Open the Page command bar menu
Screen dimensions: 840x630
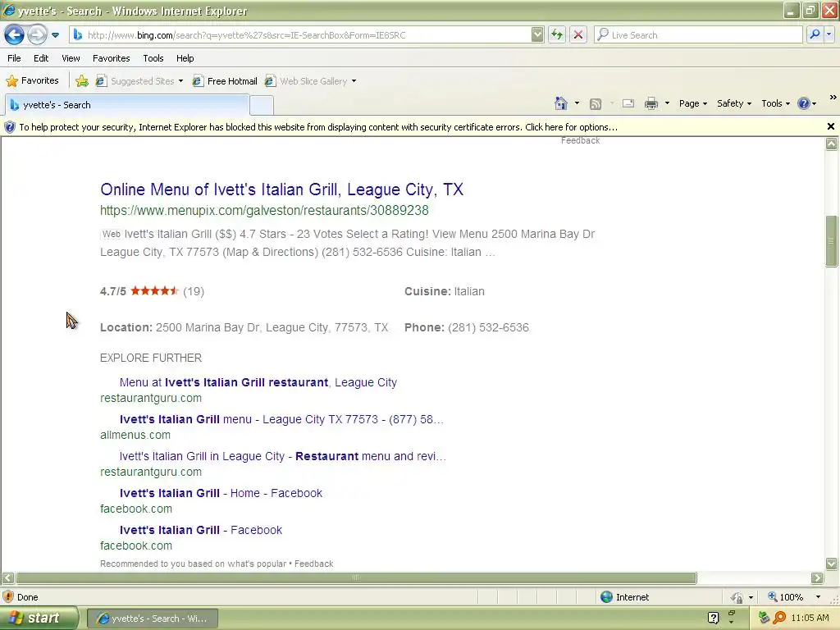(692, 103)
